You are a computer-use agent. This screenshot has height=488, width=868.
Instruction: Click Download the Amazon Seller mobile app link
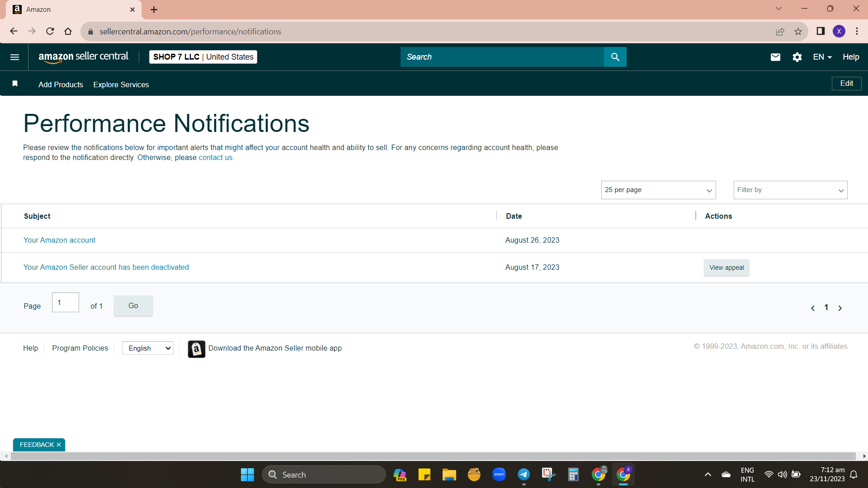(x=275, y=348)
